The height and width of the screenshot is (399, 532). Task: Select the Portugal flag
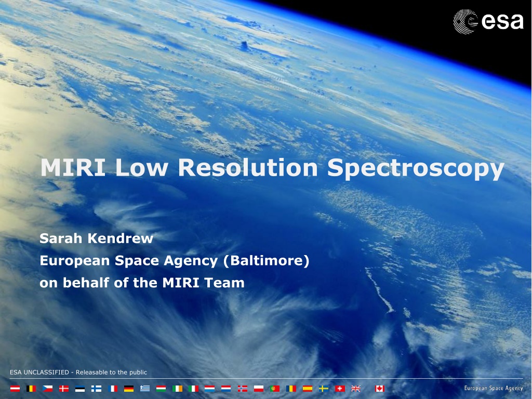(x=275, y=389)
